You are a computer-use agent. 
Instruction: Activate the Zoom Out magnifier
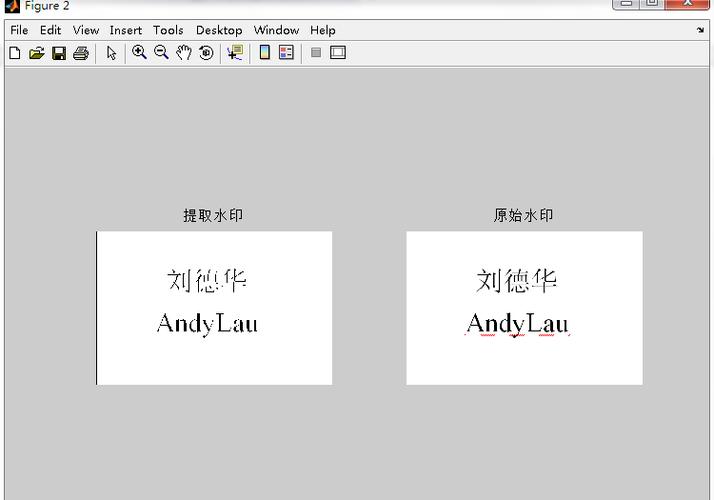[161, 52]
